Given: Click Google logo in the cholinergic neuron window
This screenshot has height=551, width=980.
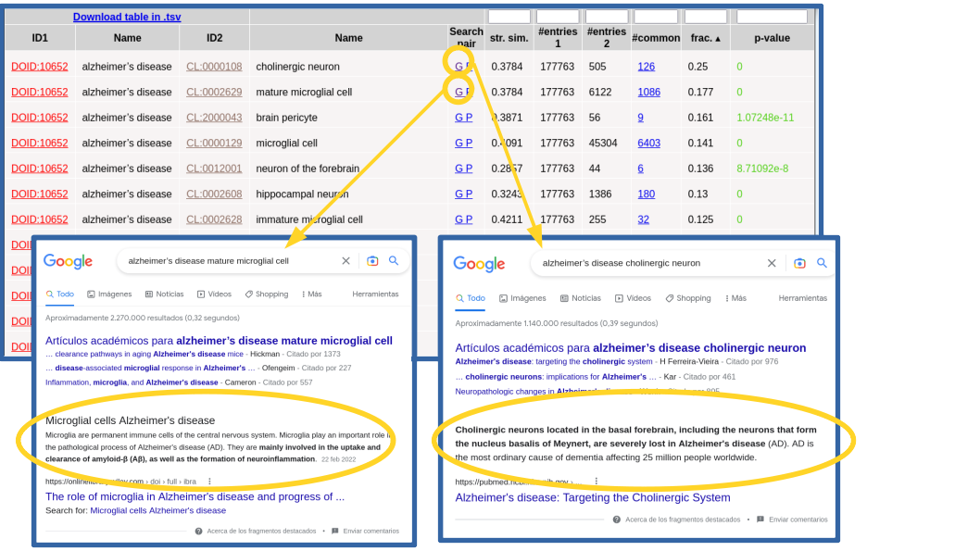Looking at the screenshot, I should coord(479,264).
